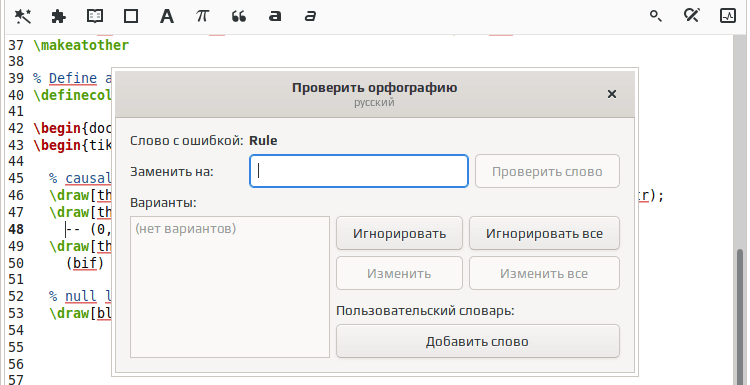Click the 'Проверить орфографию' dialog title
750x385 pixels.
point(375,88)
